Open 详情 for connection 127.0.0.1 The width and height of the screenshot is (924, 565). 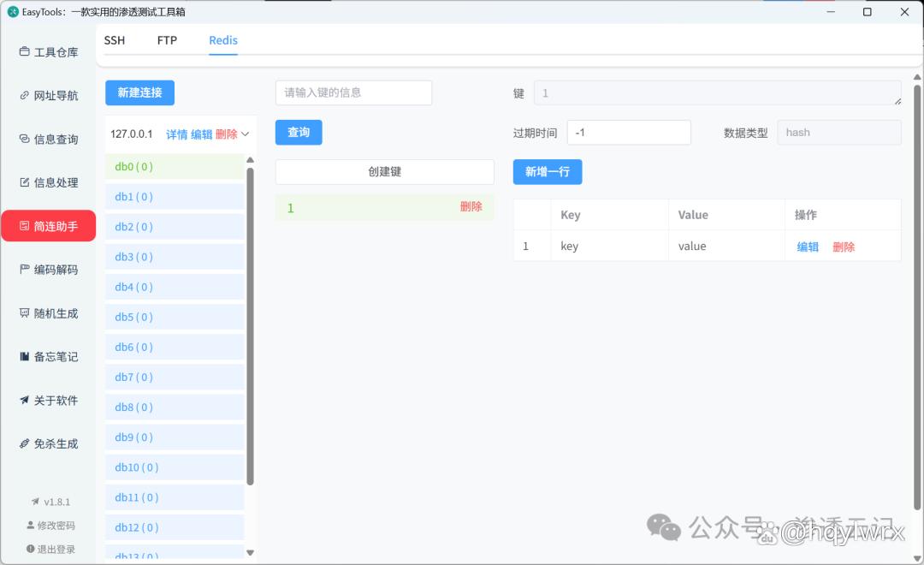[177, 134]
